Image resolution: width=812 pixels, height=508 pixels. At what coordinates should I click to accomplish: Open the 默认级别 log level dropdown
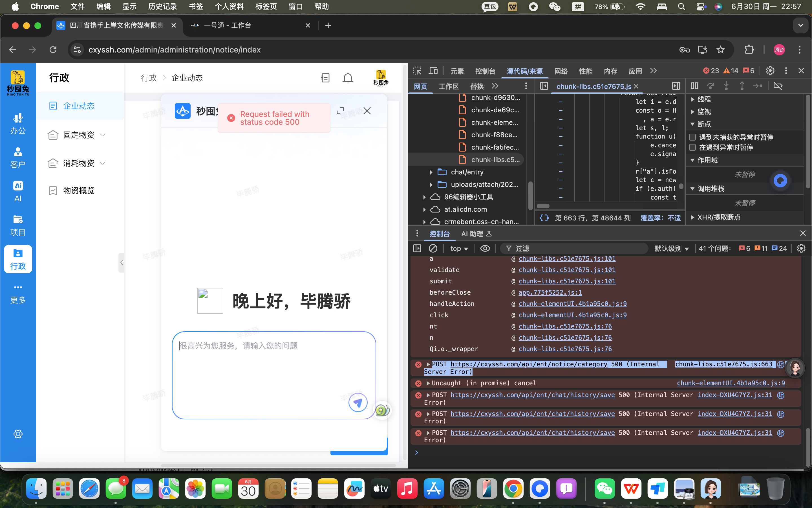[671, 248]
